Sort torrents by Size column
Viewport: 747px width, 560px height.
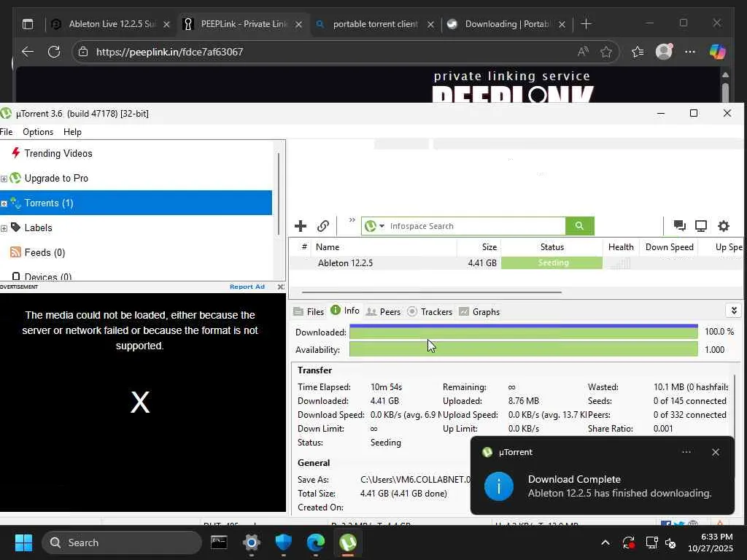479,247
